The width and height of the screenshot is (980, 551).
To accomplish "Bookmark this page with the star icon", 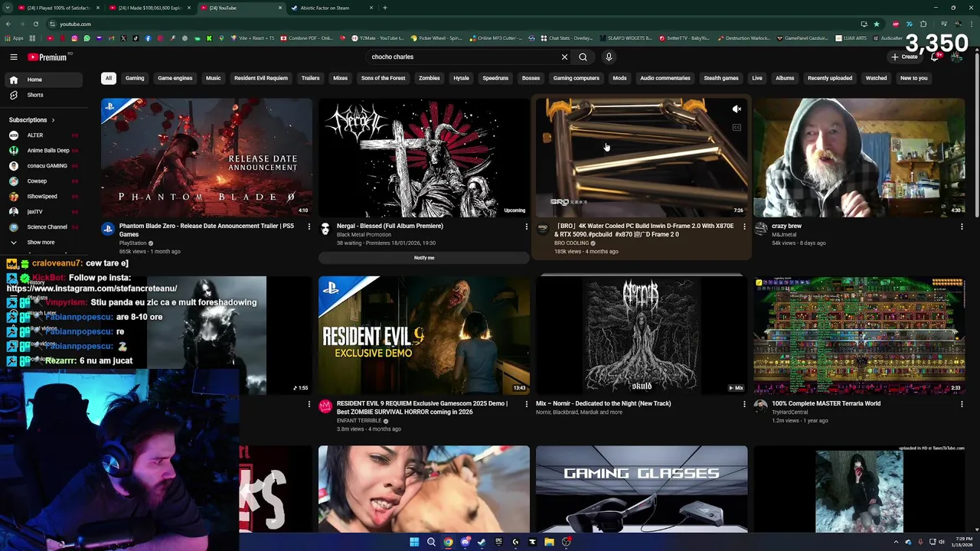I will tap(877, 24).
